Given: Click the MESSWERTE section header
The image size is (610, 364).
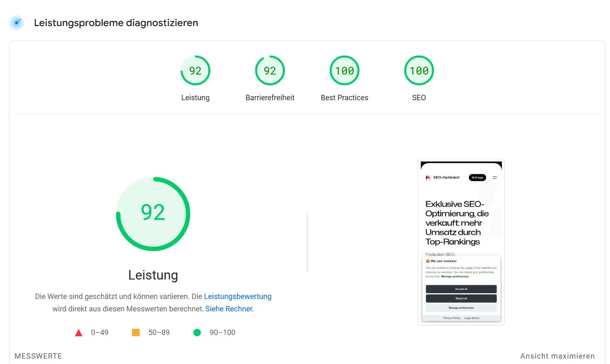Looking at the screenshot, I should tap(38, 356).
